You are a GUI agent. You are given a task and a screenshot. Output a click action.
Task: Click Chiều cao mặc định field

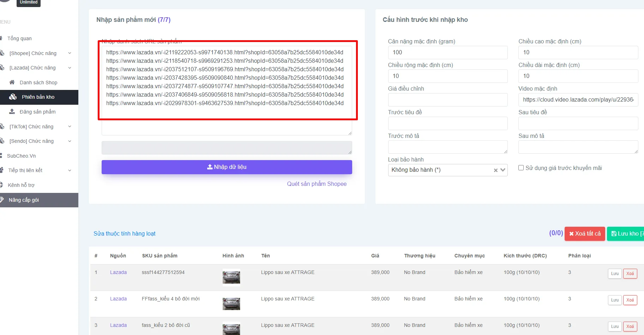578,53
